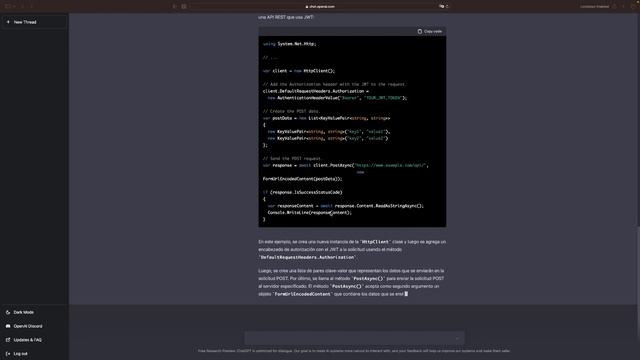
Task: Click the Discord logo icon in sidebar
Action: coord(8,326)
